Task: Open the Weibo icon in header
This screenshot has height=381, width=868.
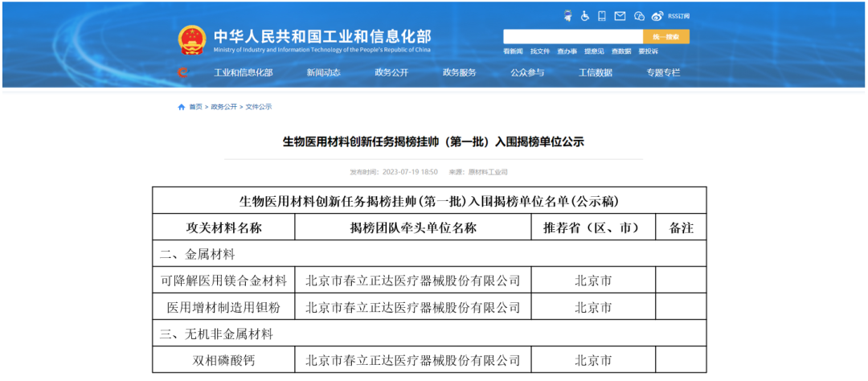Action: tap(657, 16)
